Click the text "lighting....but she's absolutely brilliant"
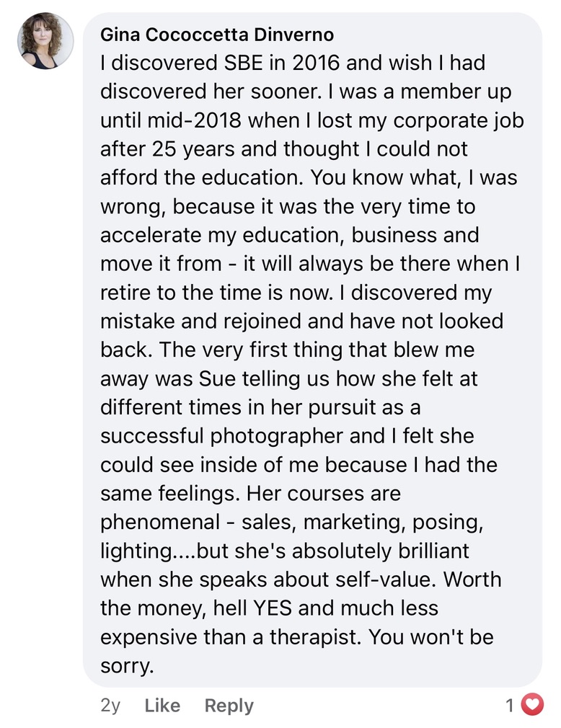This screenshot has width=561, height=728. [x=284, y=551]
